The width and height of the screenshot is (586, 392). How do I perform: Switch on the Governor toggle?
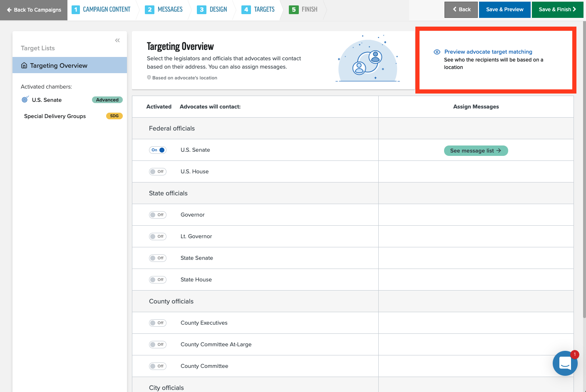[x=158, y=215]
